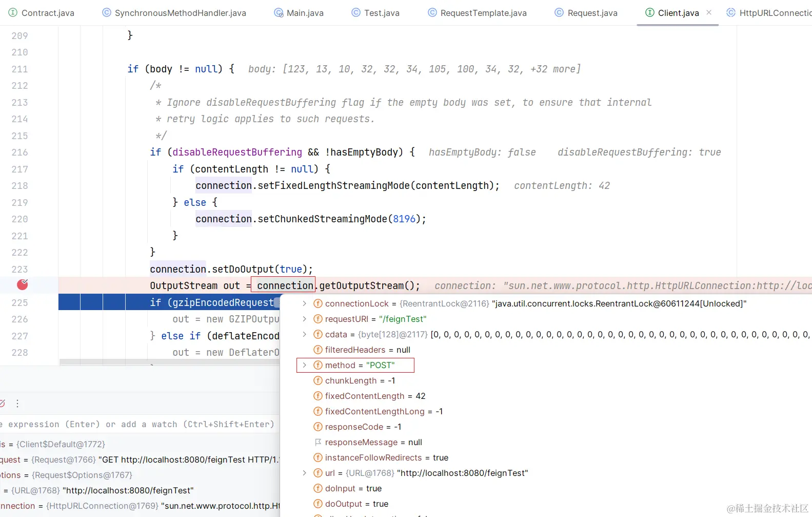Select the chunkLength = -1 row
This screenshot has height=517, width=812.
546,380
